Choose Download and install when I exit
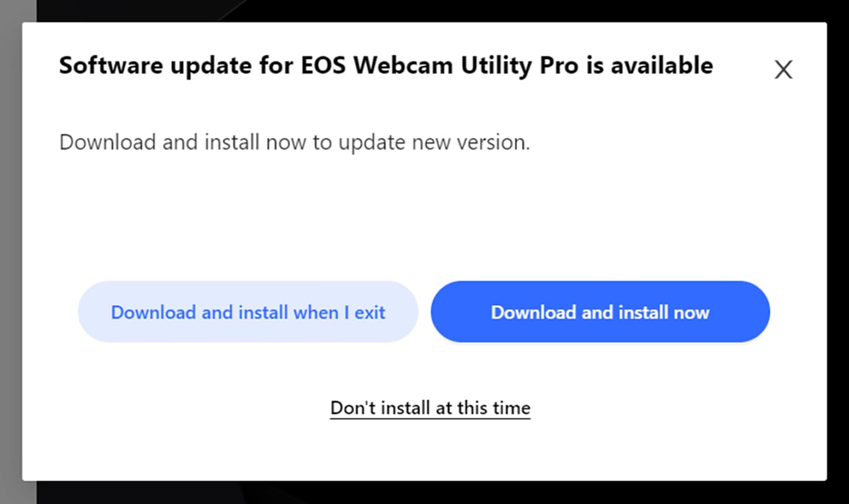 [248, 312]
